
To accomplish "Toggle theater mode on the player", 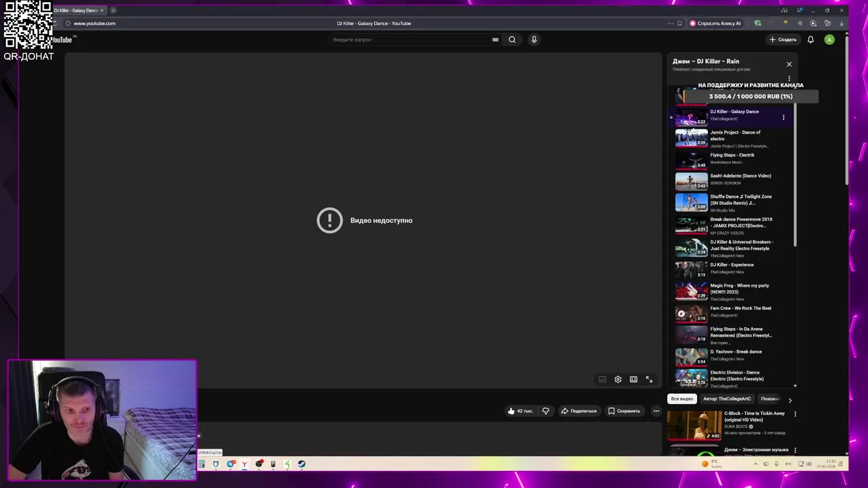I will [x=633, y=380].
